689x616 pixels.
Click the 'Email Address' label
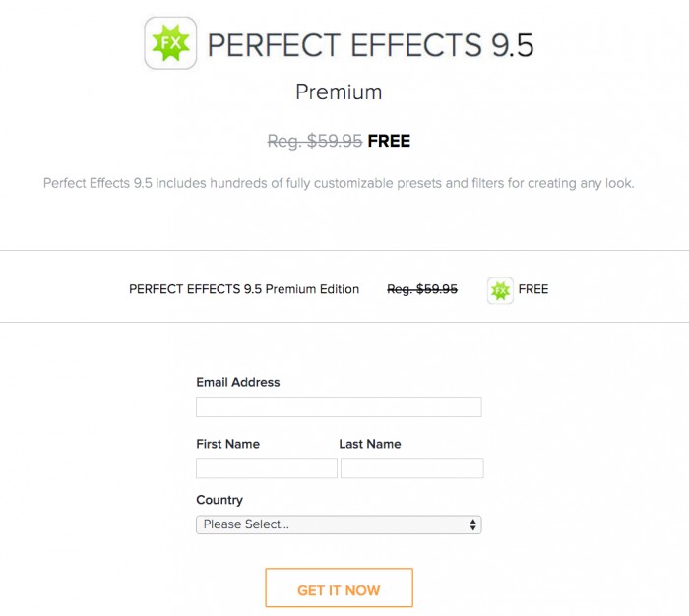238,382
